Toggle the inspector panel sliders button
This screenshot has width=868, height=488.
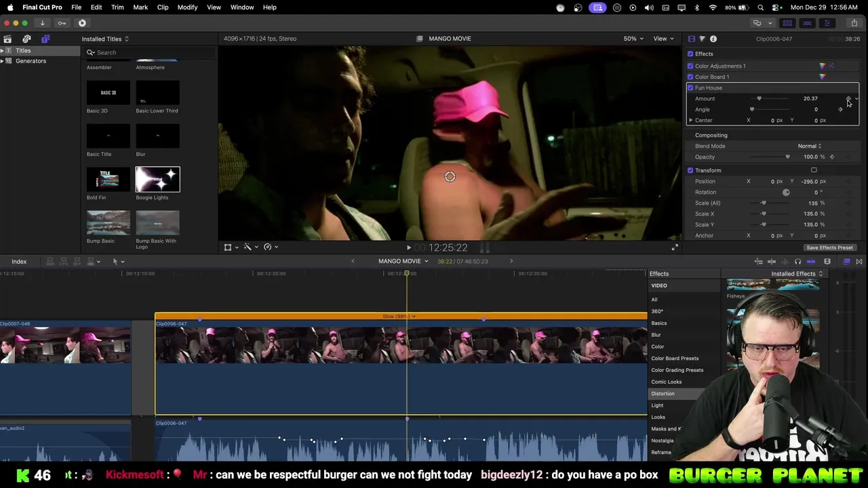click(827, 23)
